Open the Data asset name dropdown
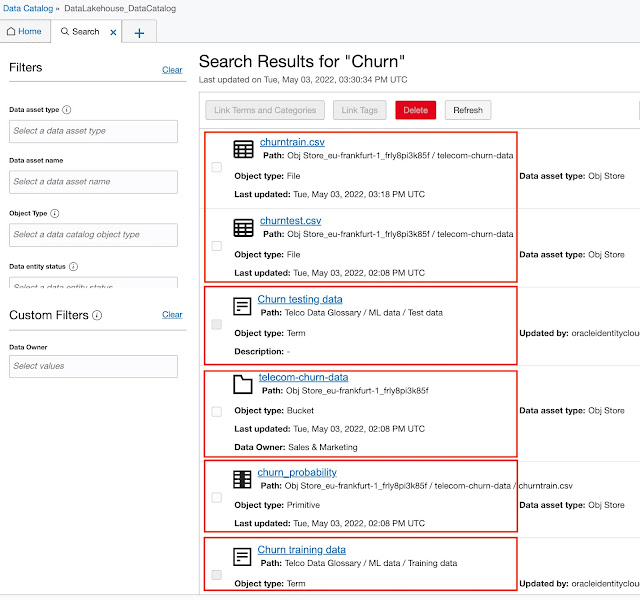The height and width of the screenshot is (600, 640). click(x=93, y=182)
